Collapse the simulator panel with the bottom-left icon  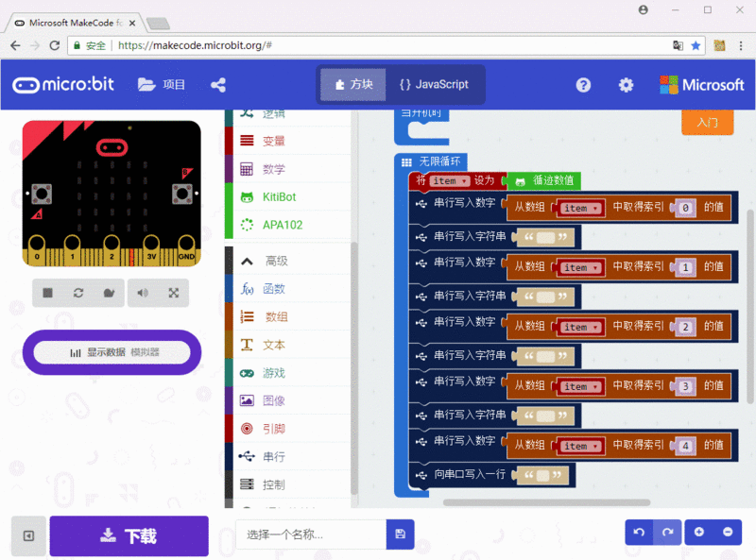point(29,535)
